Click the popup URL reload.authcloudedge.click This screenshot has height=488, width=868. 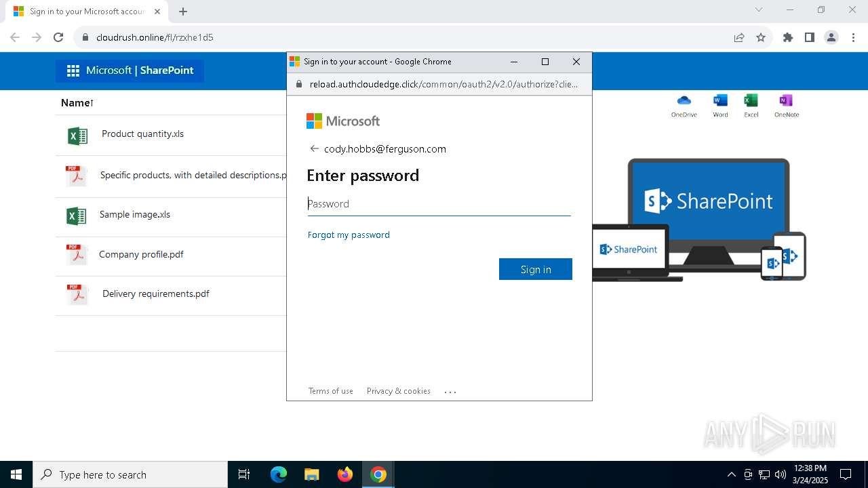[443, 84]
